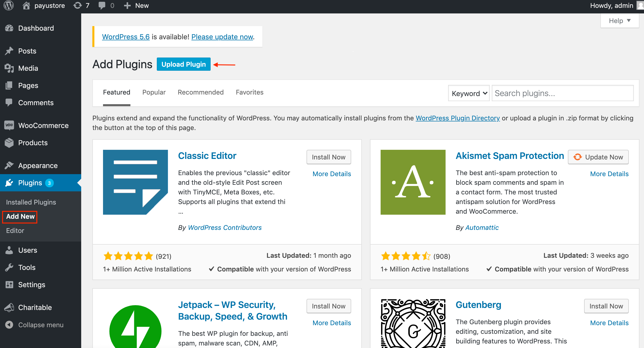Viewport: 644px width, 348px height.
Task: Open the WordPress Plugin Directory link
Action: pos(458,118)
